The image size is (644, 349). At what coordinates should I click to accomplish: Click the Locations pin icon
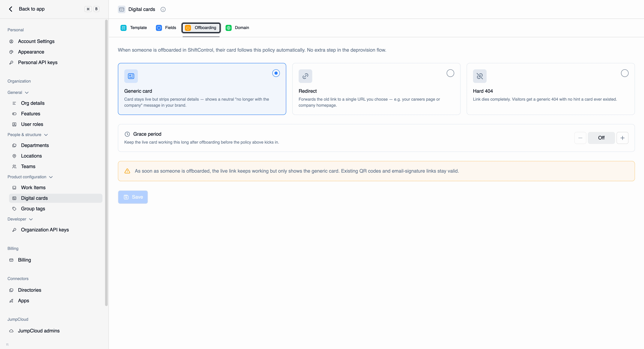(14, 156)
